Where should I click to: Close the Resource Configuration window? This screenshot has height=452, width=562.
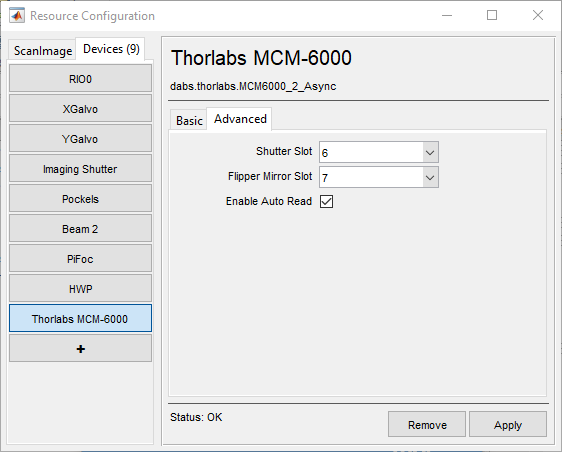(x=538, y=15)
